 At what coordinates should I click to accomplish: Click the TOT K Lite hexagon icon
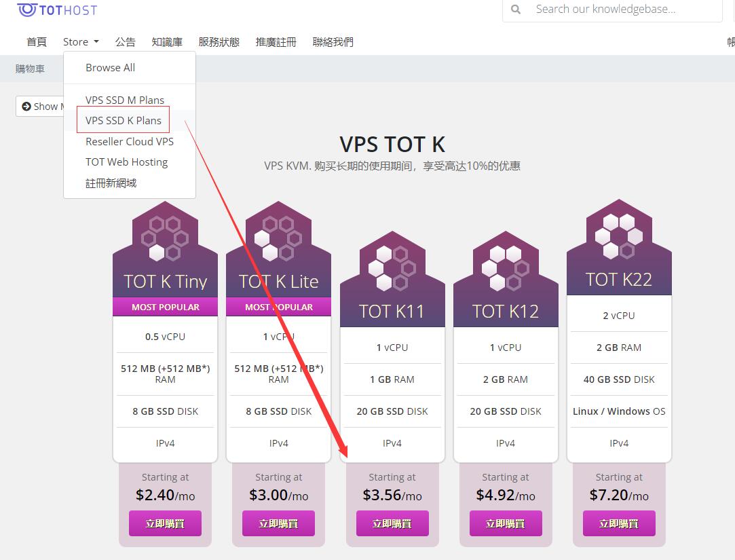click(x=278, y=238)
